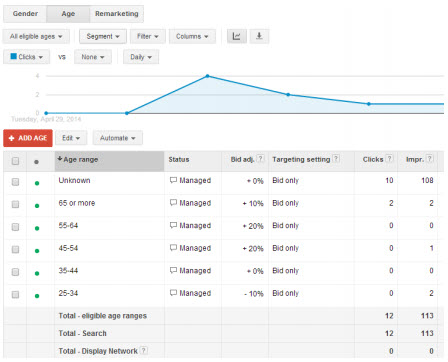Screen dimensions: 448x362
Task: Open the Clicks metric dropdown
Action: point(27,57)
